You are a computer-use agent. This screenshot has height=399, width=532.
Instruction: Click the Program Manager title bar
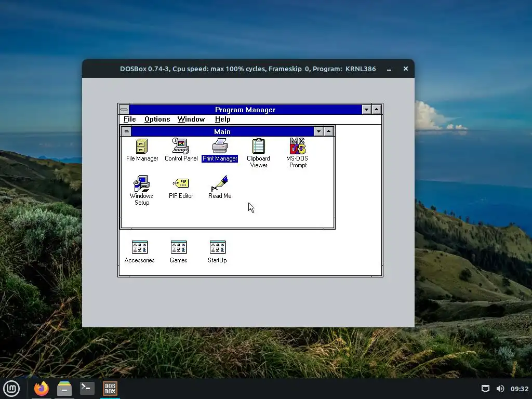245,110
